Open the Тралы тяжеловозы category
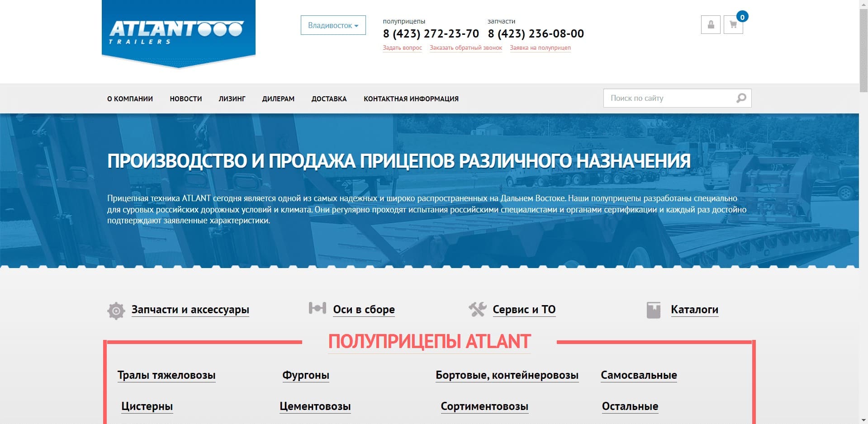 coord(166,375)
